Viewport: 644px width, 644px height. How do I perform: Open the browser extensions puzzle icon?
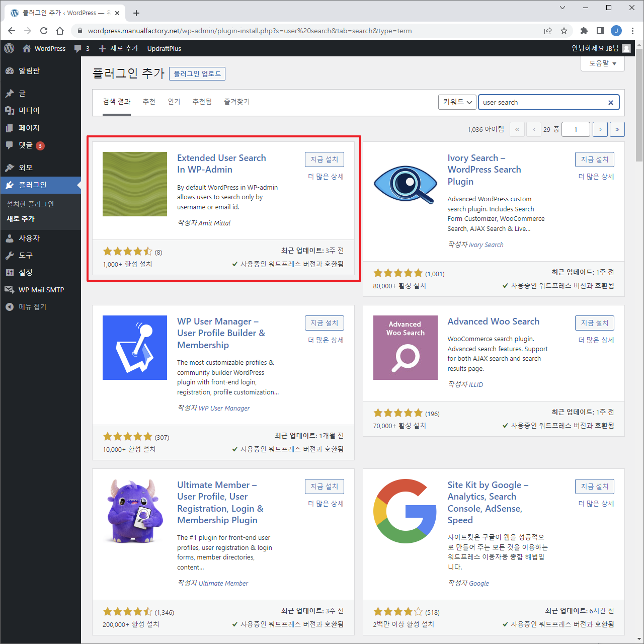pos(584,31)
